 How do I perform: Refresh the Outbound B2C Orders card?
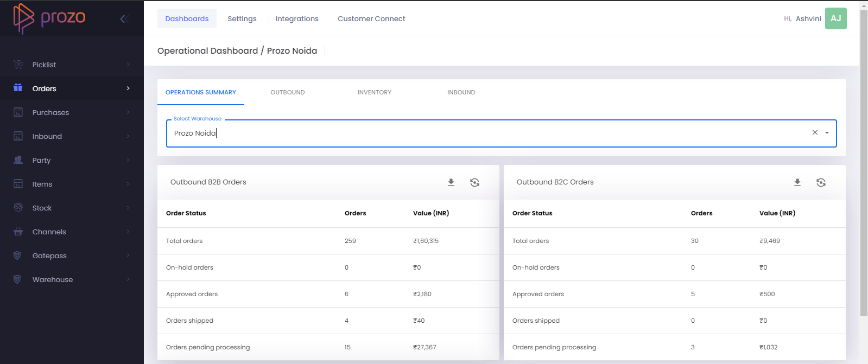point(821,182)
